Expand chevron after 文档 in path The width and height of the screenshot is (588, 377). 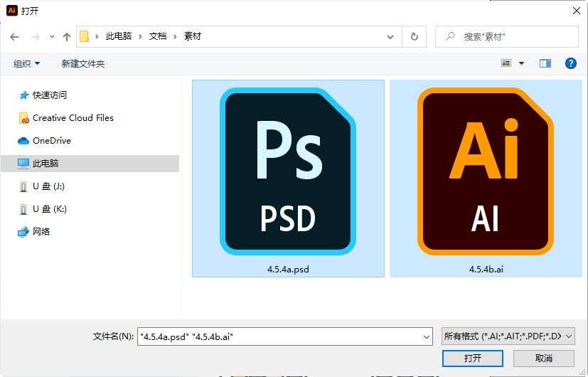[175, 36]
